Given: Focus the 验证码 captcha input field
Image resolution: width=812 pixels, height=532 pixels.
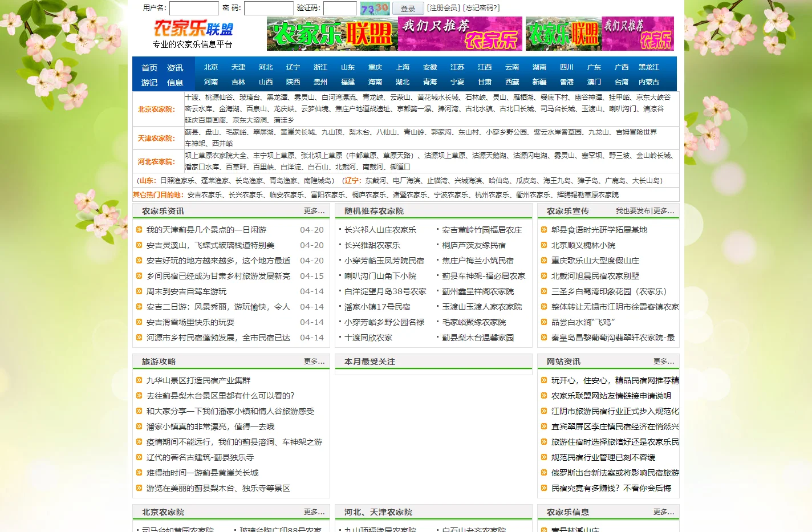Looking at the screenshot, I should [x=340, y=8].
